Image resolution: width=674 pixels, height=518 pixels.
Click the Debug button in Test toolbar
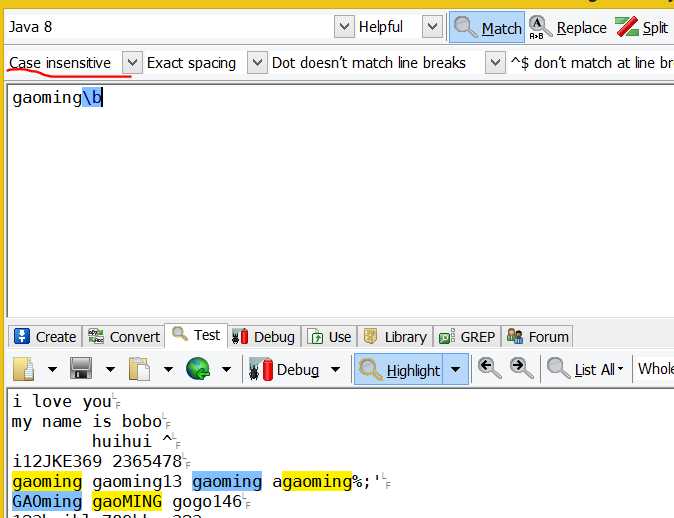[284, 369]
